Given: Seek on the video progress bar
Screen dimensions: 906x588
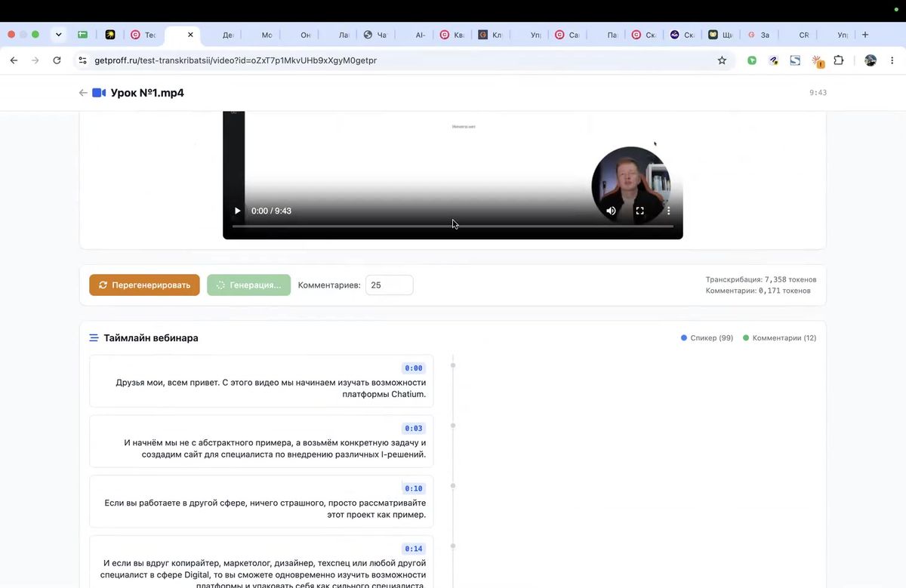Looking at the screenshot, I should coord(453,226).
